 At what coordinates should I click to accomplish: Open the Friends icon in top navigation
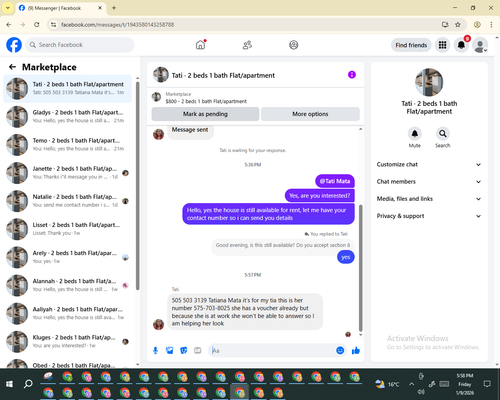[247, 45]
